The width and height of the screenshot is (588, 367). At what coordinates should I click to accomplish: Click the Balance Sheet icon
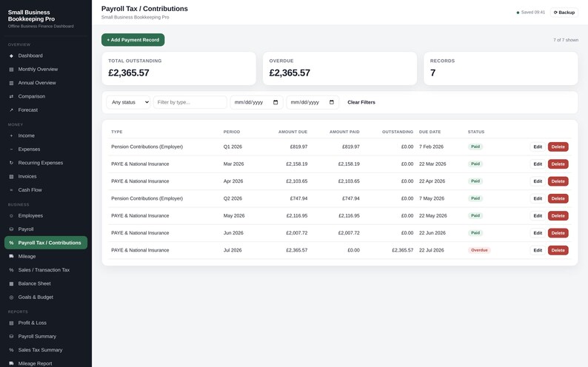pyautogui.click(x=11, y=283)
